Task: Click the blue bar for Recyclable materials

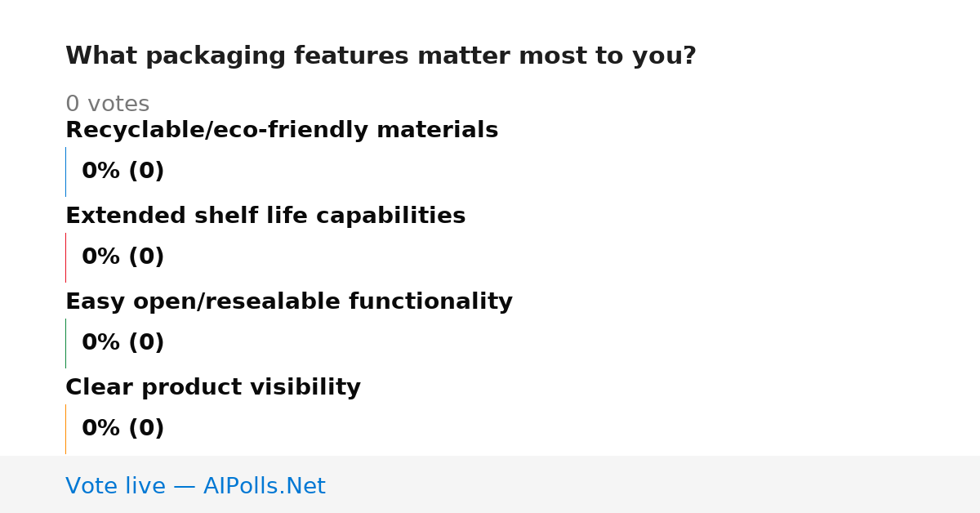Action: coord(65,172)
